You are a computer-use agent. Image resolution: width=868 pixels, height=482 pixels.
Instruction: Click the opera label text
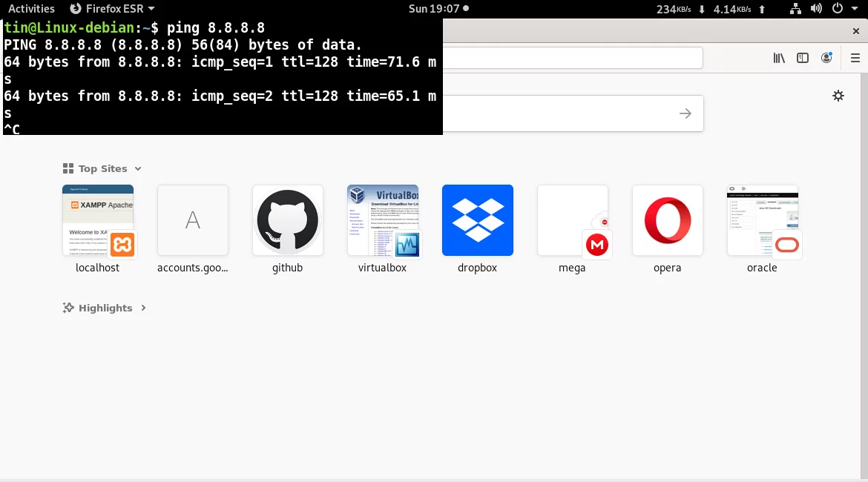tap(667, 268)
